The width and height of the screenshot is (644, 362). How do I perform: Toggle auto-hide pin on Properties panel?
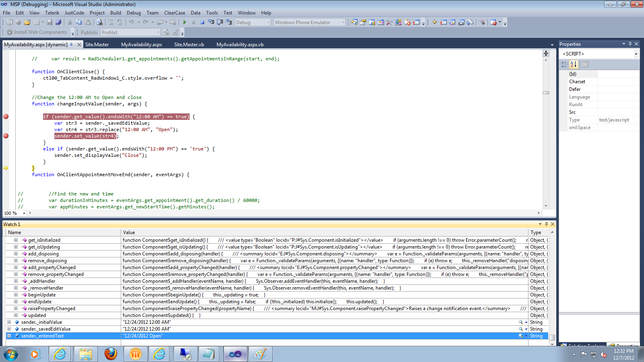pos(630,44)
